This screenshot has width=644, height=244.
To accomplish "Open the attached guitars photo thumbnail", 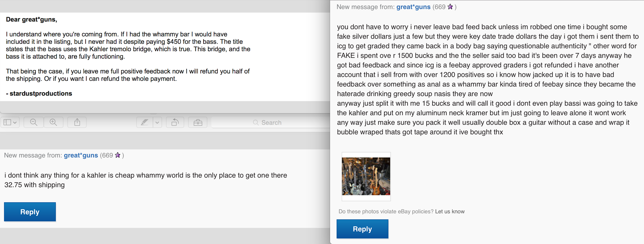I will point(366,176).
